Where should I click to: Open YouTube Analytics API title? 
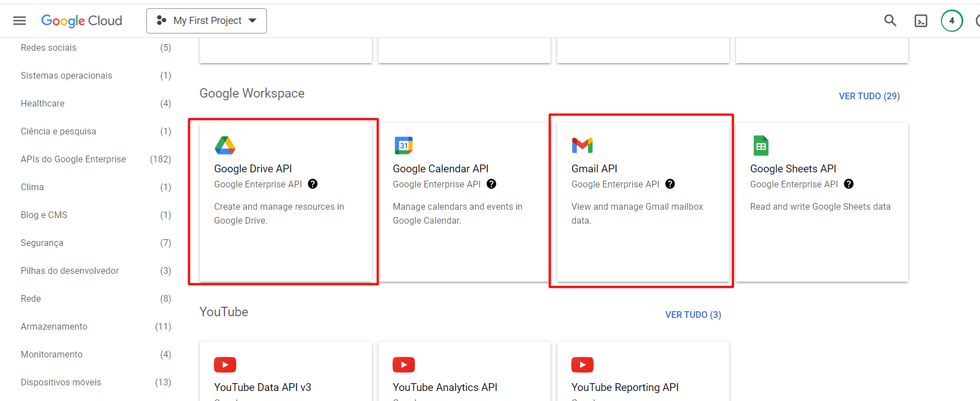445,387
